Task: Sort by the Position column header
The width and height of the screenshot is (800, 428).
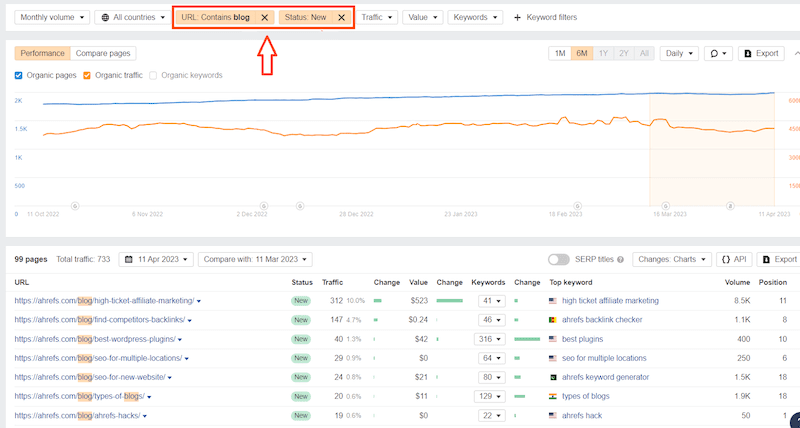Action: pyautogui.click(x=772, y=283)
